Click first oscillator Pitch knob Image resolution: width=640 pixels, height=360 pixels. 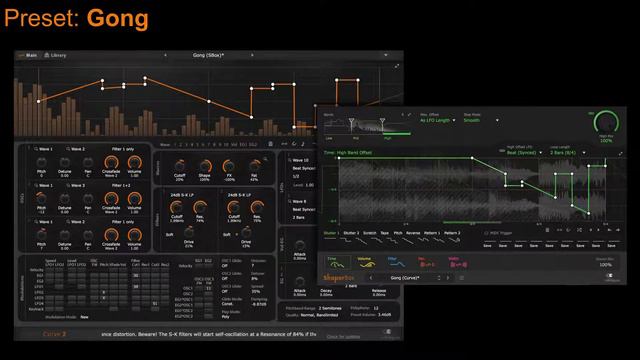[x=41, y=163]
